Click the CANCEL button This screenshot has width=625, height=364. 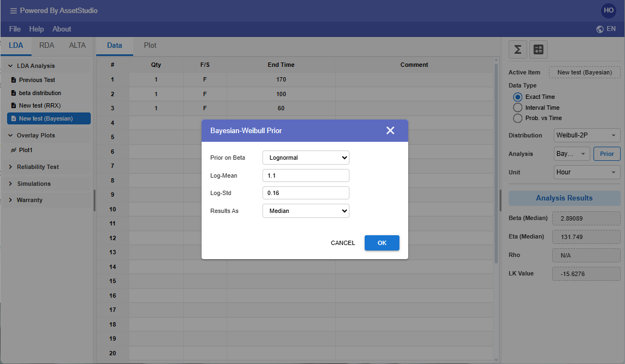pos(343,243)
